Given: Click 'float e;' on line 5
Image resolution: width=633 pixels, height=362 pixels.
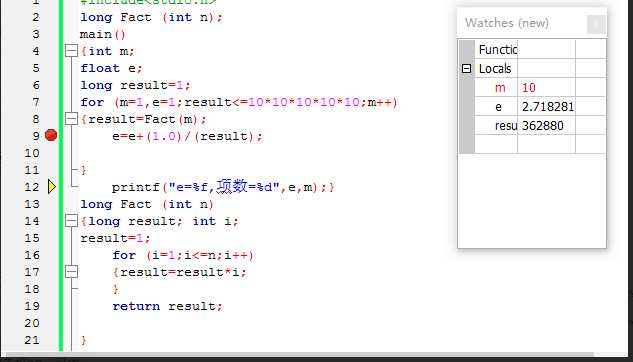Looking at the screenshot, I should click(x=111, y=68).
